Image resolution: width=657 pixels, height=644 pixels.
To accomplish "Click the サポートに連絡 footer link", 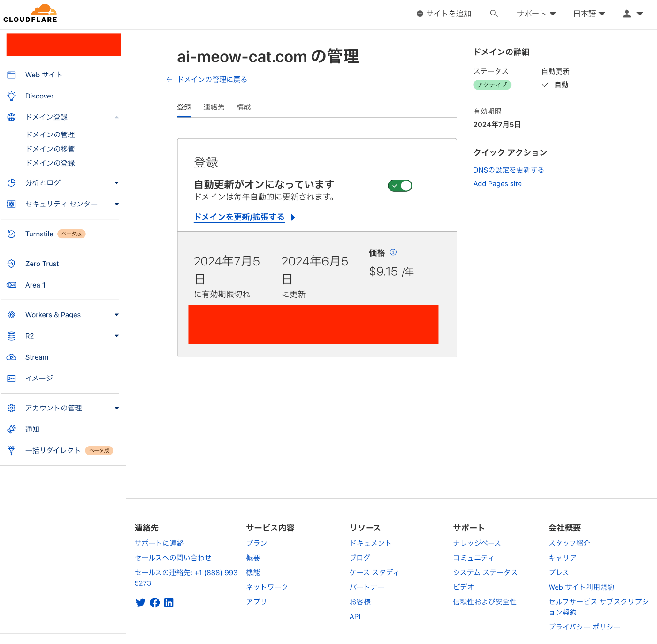I will (159, 543).
